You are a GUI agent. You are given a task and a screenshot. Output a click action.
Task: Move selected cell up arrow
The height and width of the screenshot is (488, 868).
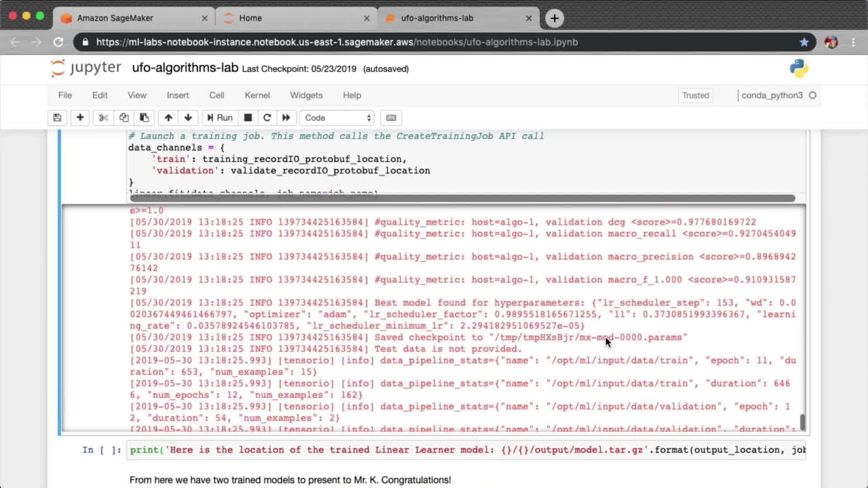click(x=168, y=118)
